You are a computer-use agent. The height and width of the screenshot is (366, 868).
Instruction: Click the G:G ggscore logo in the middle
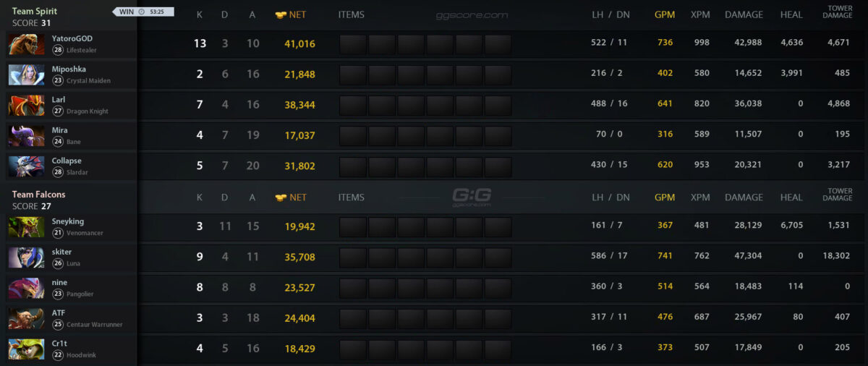click(x=472, y=195)
